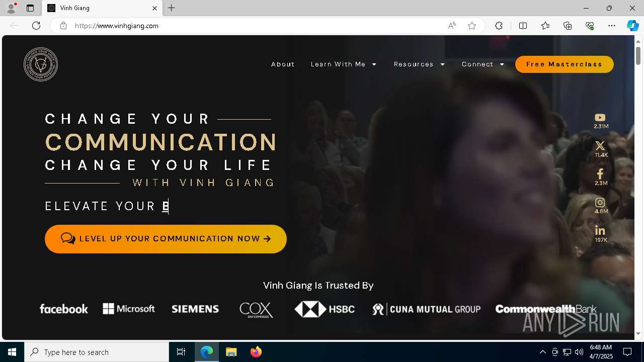644x362 pixels.
Task: Click the browser profile avatar icon
Action: pyautogui.click(x=11, y=8)
